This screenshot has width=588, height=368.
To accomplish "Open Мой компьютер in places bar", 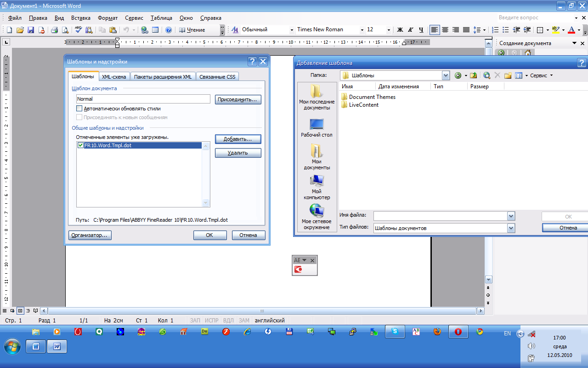I will (317, 187).
